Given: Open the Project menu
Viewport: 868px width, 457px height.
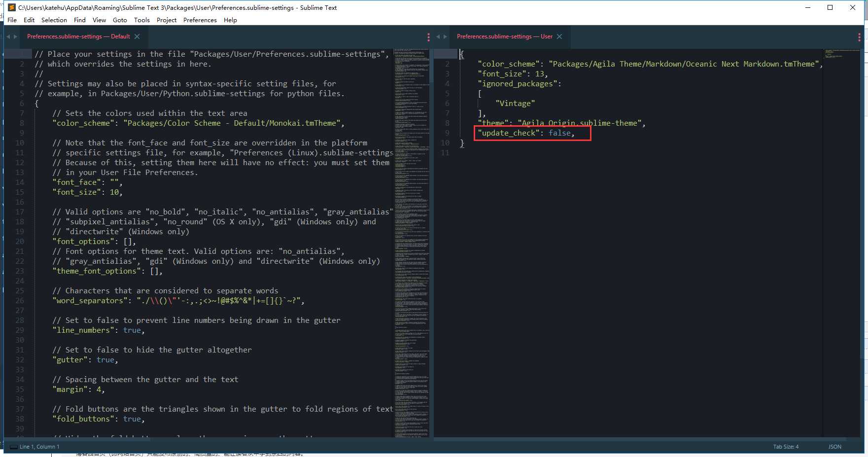Looking at the screenshot, I should click(x=167, y=20).
